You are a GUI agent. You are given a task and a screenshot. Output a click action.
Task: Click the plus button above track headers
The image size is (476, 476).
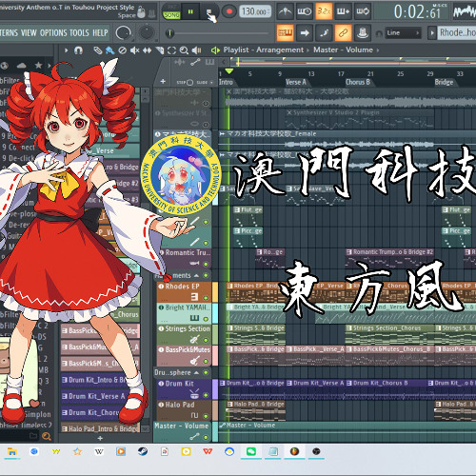pyautogui.click(x=163, y=82)
